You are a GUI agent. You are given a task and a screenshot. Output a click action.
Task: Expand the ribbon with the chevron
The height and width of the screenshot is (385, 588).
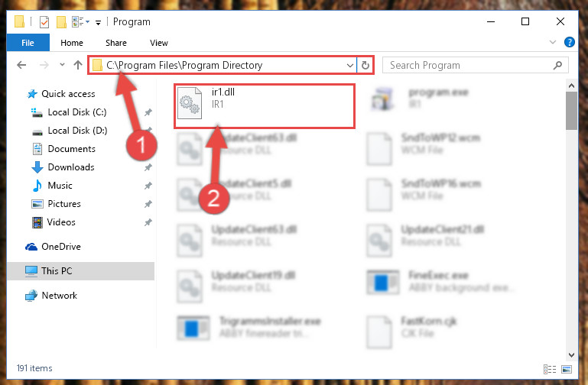tap(552, 42)
